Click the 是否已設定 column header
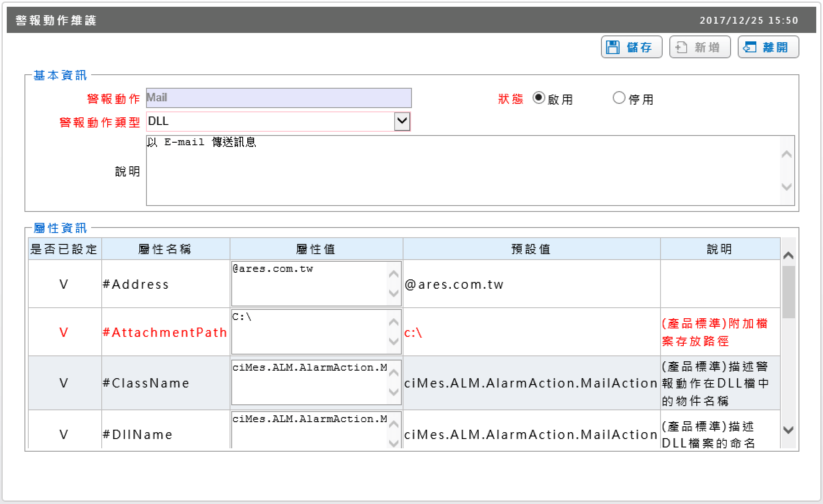 [64, 249]
